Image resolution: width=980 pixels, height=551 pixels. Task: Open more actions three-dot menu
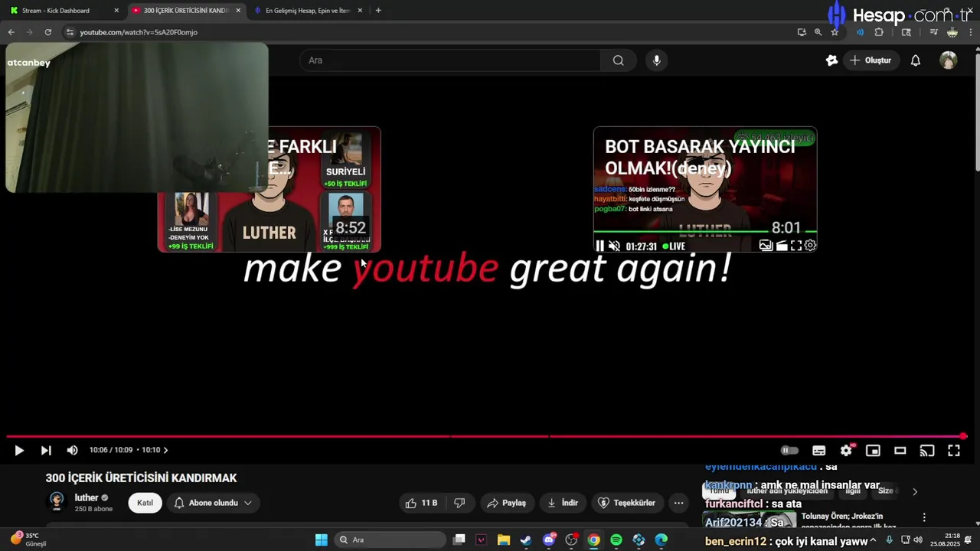tap(678, 503)
